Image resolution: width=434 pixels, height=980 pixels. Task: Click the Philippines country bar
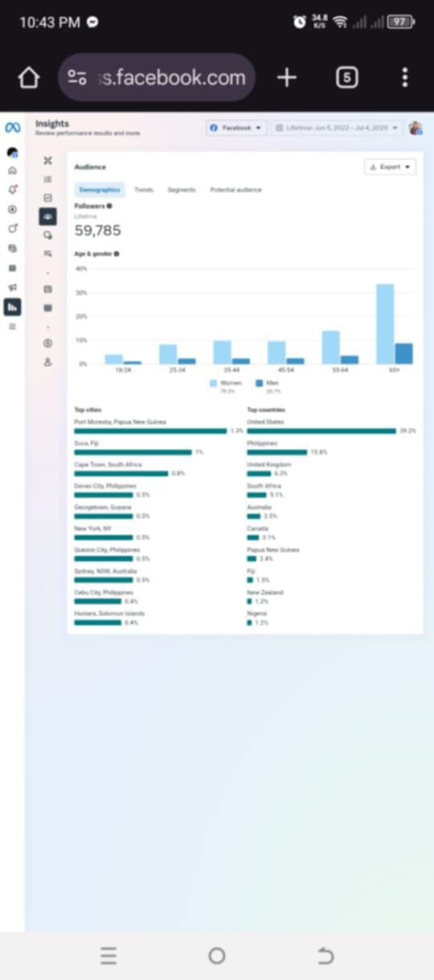(x=277, y=452)
